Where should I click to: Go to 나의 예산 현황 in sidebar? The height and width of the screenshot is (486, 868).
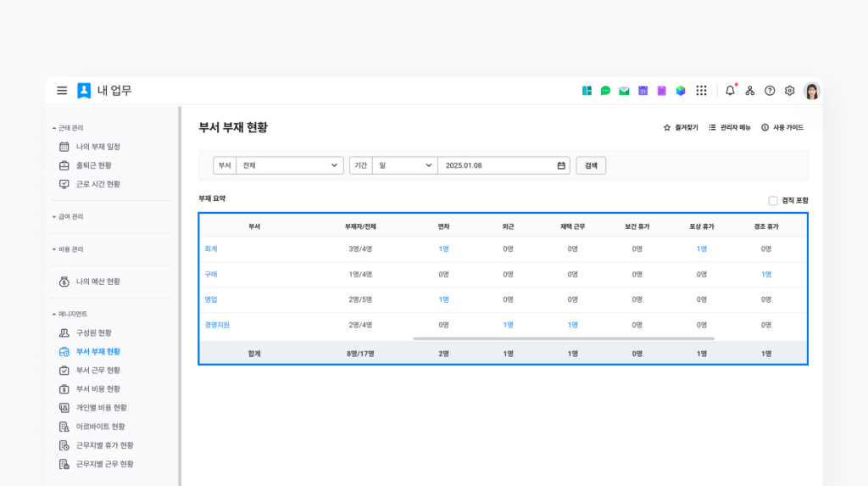[x=98, y=282]
